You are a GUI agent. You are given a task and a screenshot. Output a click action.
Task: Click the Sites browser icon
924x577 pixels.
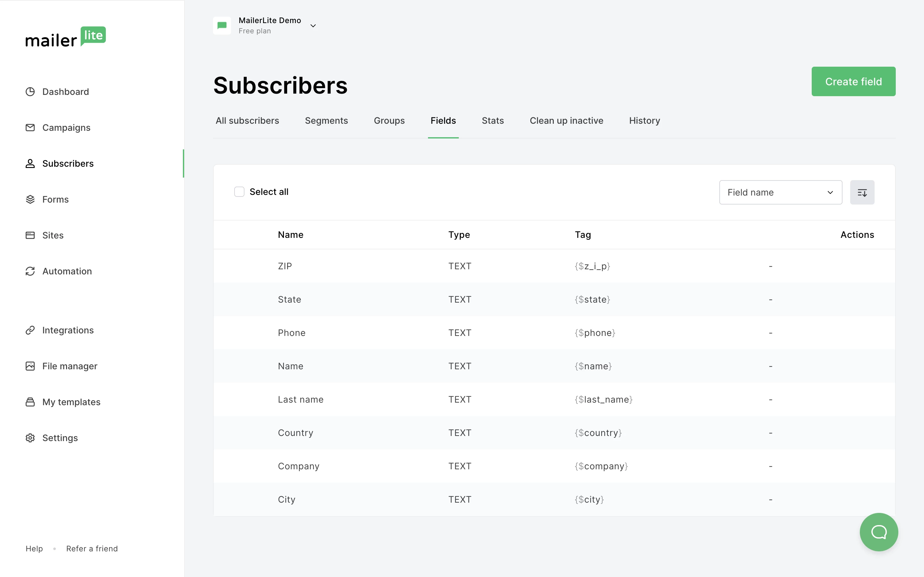[x=30, y=235]
